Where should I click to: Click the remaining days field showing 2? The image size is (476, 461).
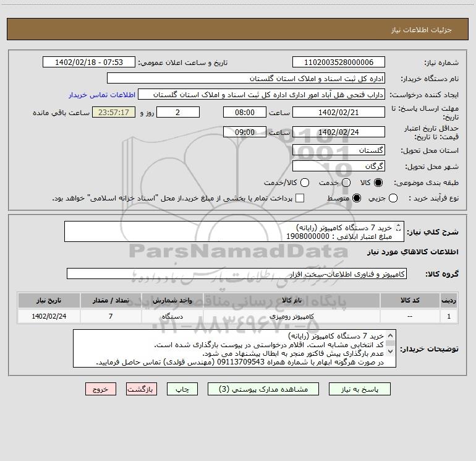pyautogui.click(x=178, y=113)
